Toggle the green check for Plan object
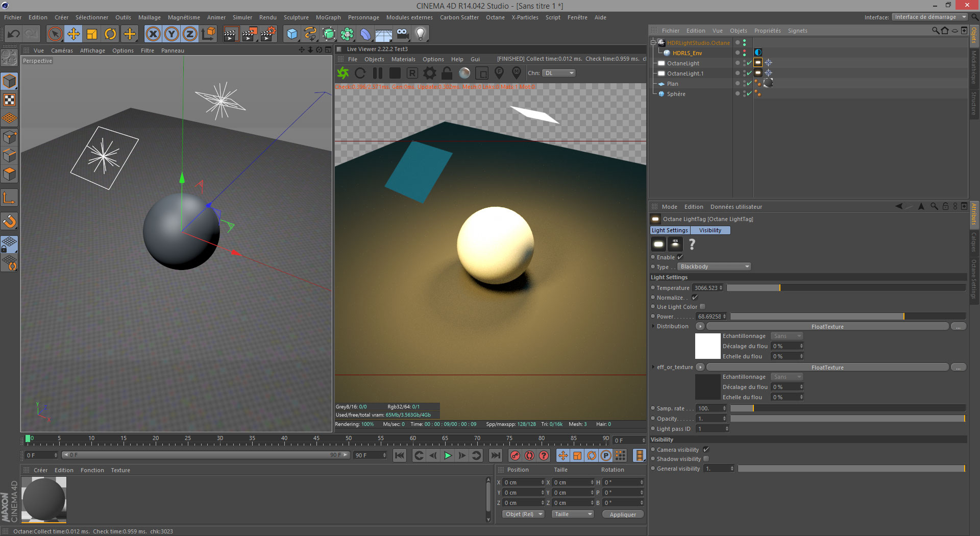Screen dimensions: 980x536 [749, 84]
